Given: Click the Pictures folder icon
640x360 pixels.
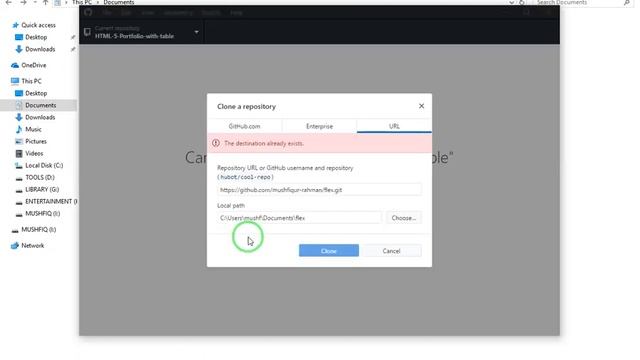Looking at the screenshot, I should click(19, 142).
